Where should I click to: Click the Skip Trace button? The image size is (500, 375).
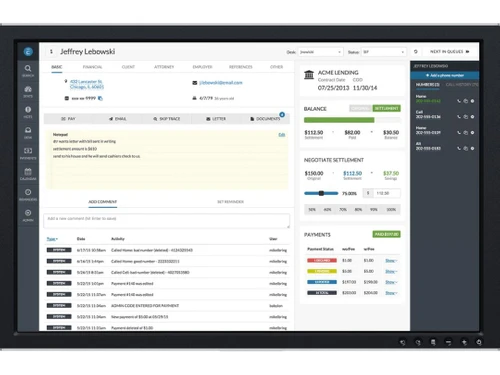pos(167,119)
